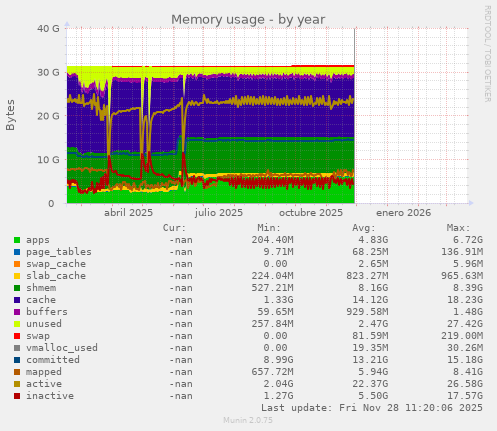497x431 pixels.
Task: Click apps min value 204.40M
Action: click(272, 240)
